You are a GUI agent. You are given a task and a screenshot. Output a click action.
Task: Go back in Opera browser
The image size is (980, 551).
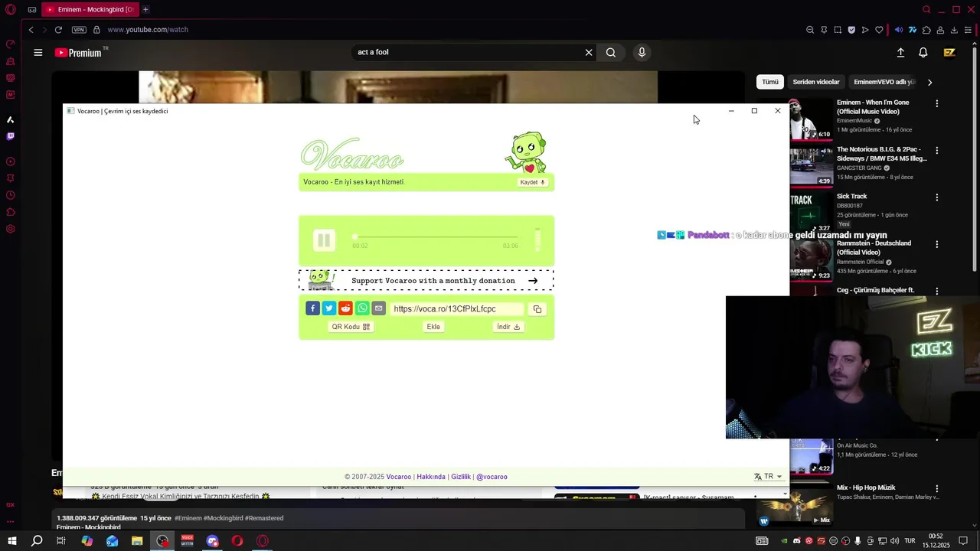(x=31, y=30)
